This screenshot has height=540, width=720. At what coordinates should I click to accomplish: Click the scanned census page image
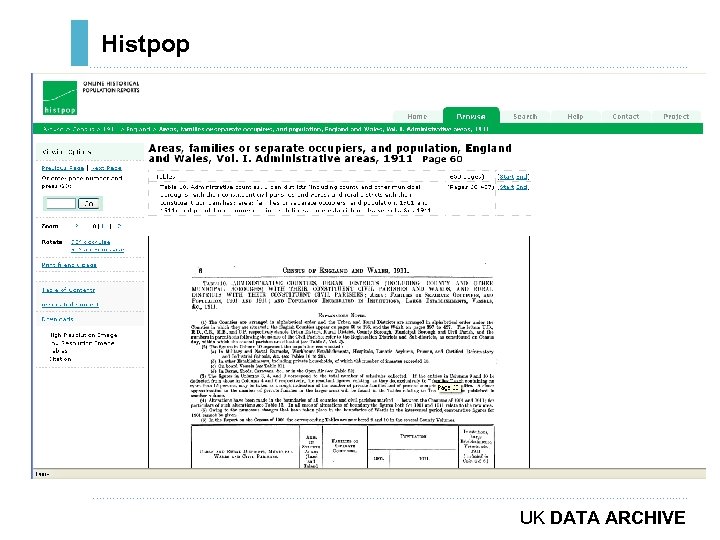pos(339,352)
